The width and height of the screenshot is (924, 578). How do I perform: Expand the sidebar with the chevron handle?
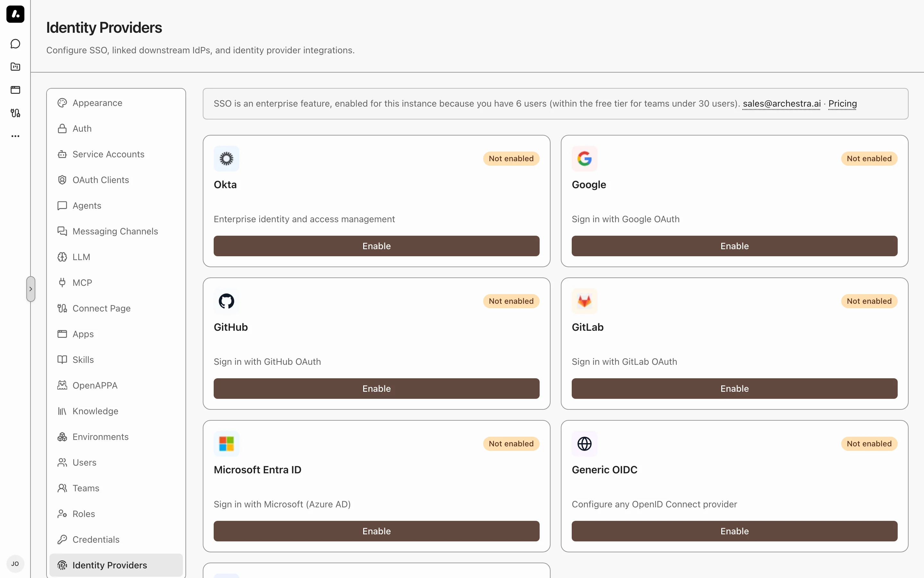pos(31,289)
